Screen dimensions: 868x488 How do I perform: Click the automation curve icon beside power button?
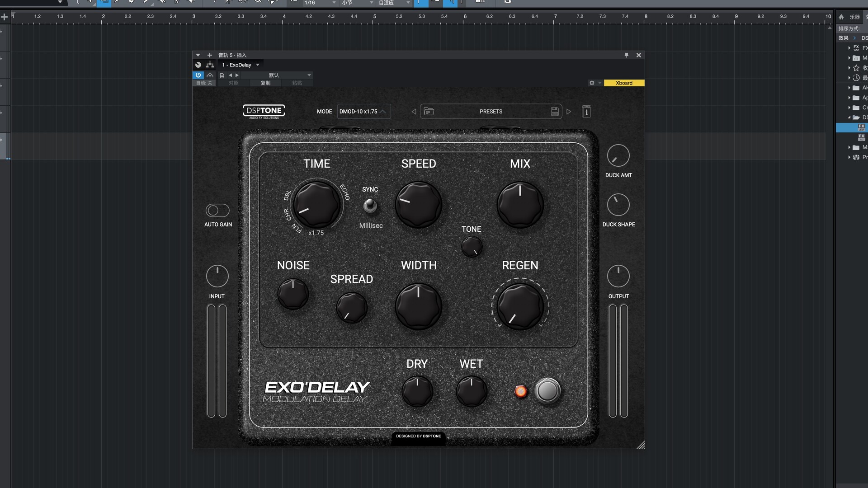pyautogui.click(x=210, y=75)
